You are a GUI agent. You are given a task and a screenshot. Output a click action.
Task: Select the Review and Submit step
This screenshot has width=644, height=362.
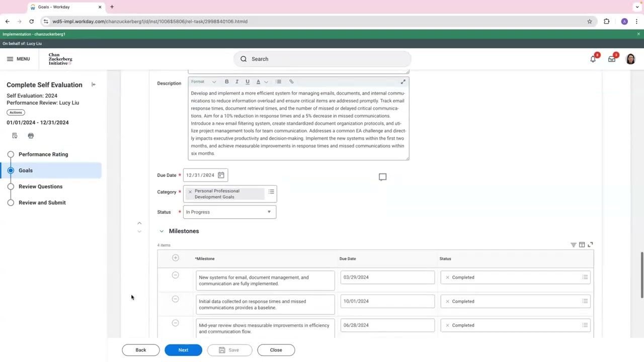coord(42,203)
